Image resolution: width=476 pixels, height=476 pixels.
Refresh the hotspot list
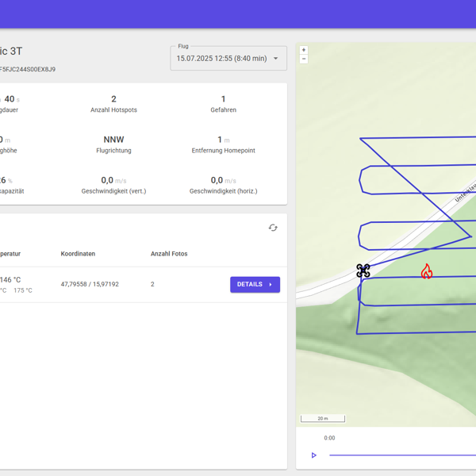tap(273, 228)
